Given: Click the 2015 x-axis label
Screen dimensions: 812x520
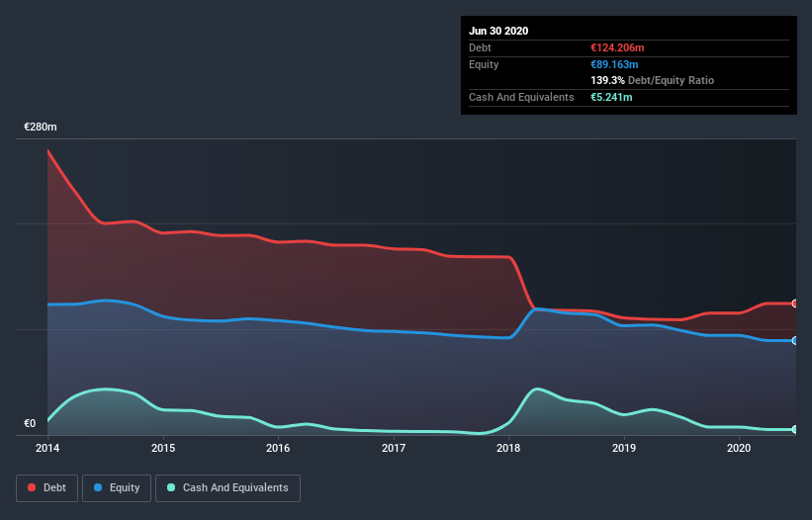Looking at the screenshot, I should point(163,448).
